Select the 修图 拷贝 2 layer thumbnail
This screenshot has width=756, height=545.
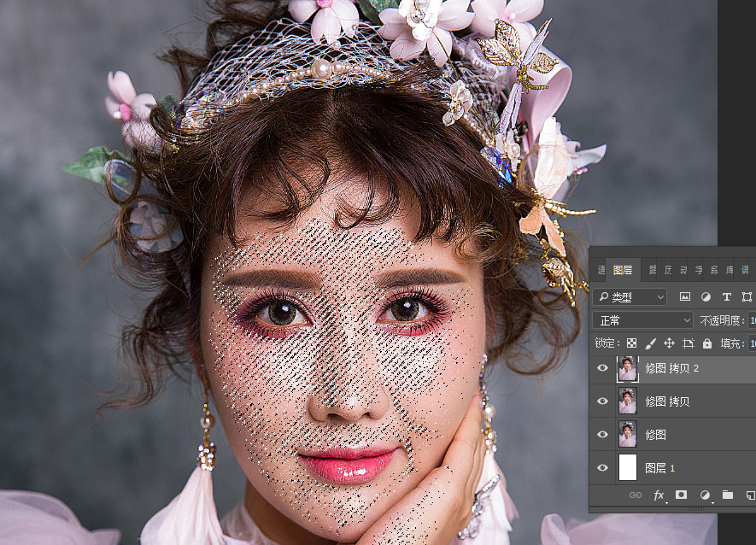tap(628, 368)
